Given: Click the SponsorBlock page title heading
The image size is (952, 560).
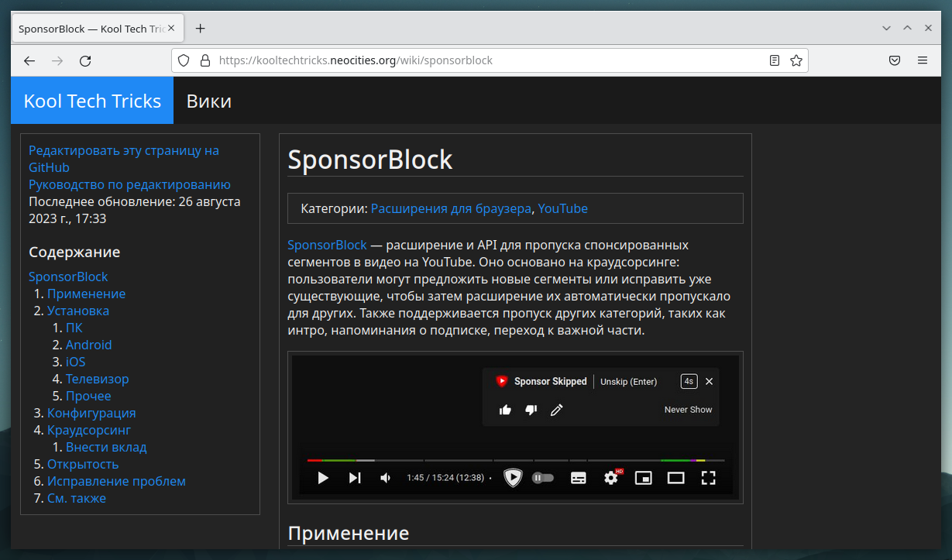Looking at the screenshot, I should pyautogui.click(x=369, y=160).
